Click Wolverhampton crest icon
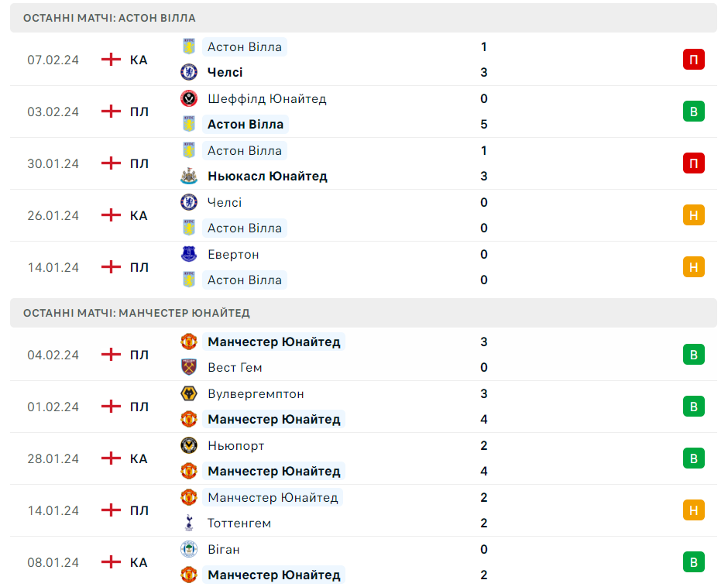This screenshot has height=587, width=728. [x=189, y=393]
